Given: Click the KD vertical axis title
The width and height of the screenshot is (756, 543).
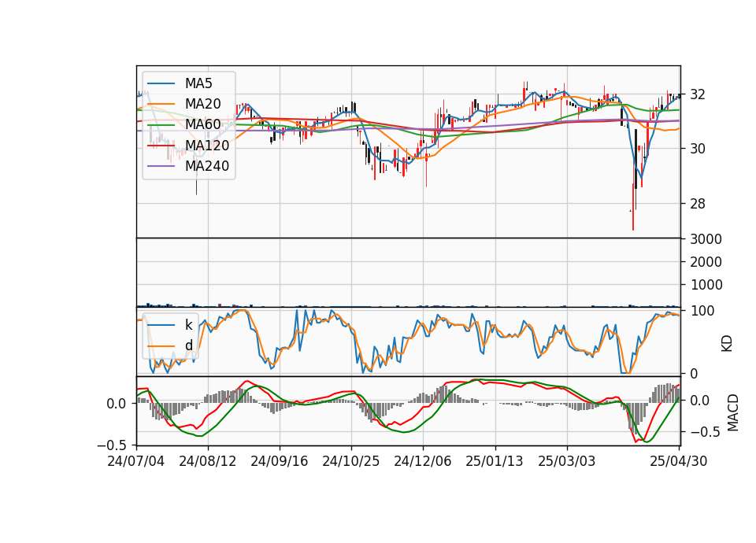Looking at the screenshot, I should [x=727, y=343].
